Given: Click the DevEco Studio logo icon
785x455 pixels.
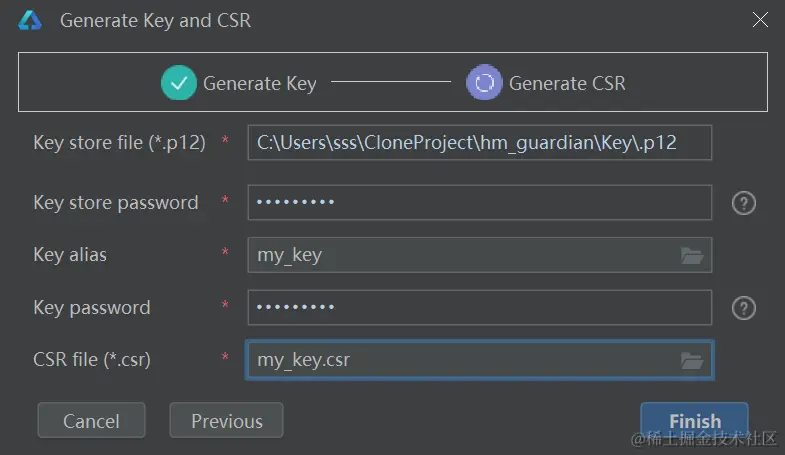Looking at the screenshot, I should pos(30,20).
